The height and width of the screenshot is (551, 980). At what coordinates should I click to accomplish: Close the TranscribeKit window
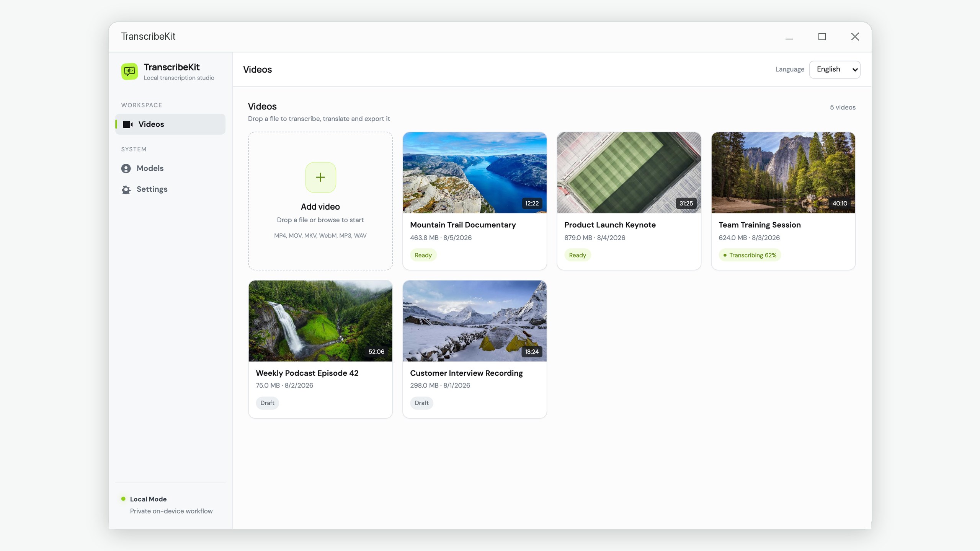(855, 37)
